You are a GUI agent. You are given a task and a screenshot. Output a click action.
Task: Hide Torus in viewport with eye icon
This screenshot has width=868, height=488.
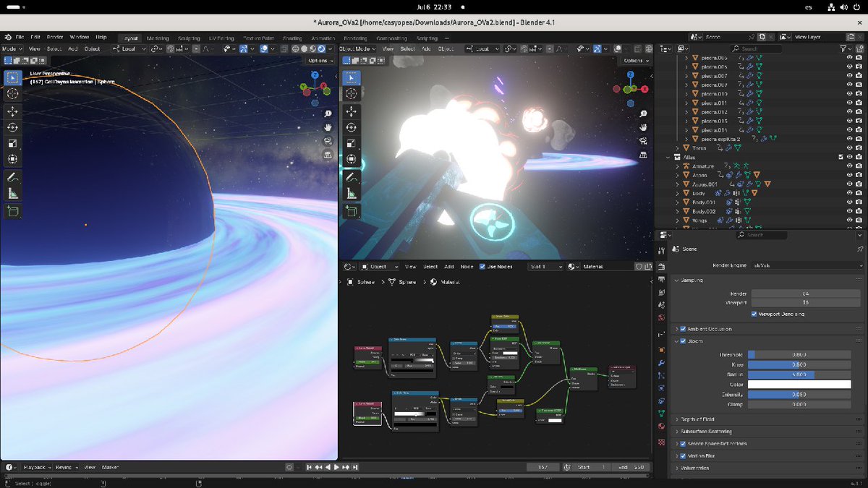pos(849,147)
